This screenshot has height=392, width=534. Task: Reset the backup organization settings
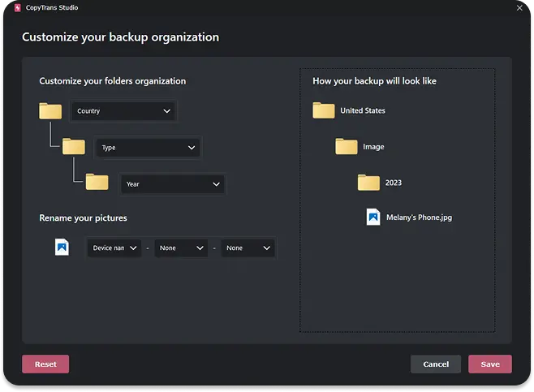[x=45, y=364]
